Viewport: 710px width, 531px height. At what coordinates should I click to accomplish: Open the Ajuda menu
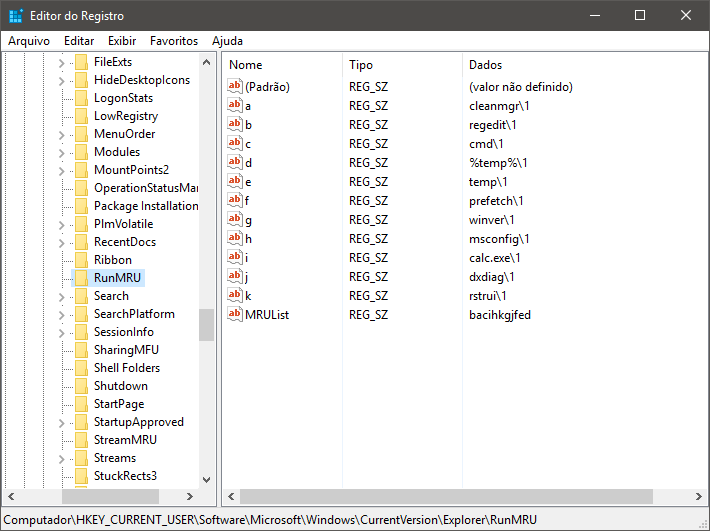click(x=227, y=41)
